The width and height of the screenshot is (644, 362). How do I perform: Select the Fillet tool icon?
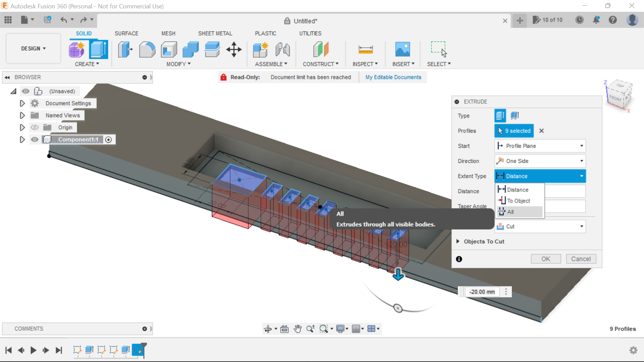pos(147,50)
